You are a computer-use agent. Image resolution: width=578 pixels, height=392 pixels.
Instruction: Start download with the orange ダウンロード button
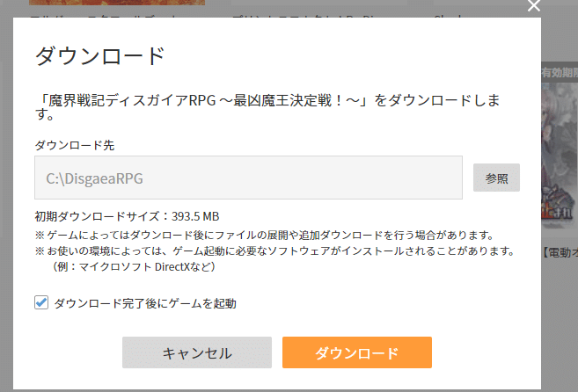tap(356, 352)
